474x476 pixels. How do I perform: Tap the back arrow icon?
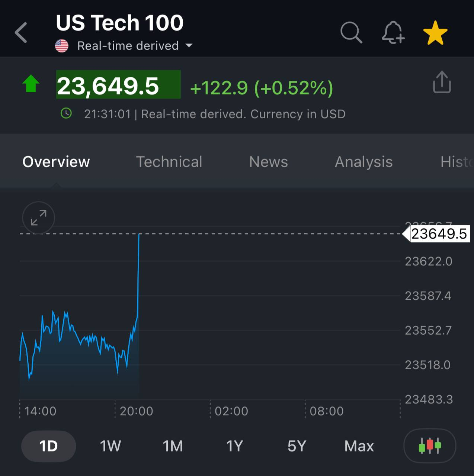[x=21, y=33]
